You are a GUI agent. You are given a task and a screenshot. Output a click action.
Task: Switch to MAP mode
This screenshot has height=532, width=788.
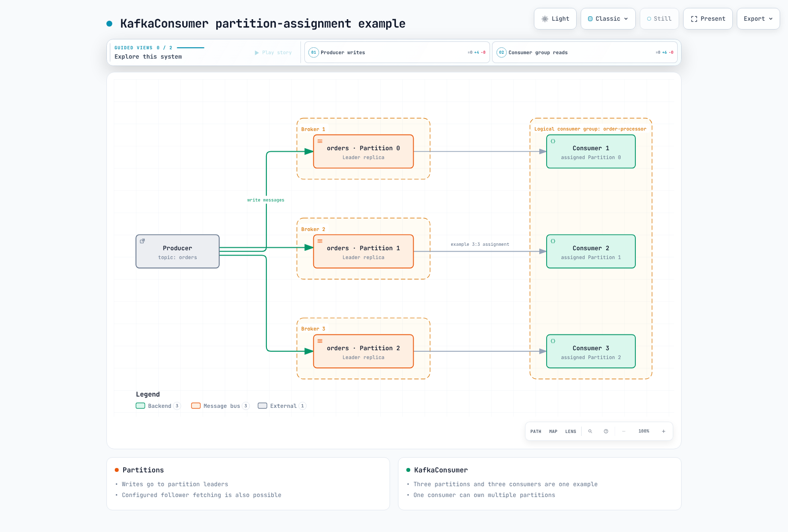553,432
